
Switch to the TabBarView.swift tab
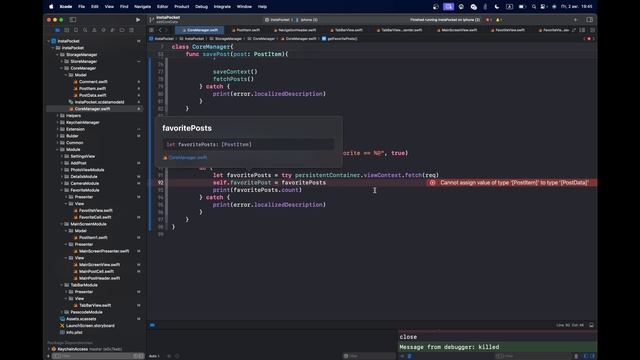[x=347, y=30]
